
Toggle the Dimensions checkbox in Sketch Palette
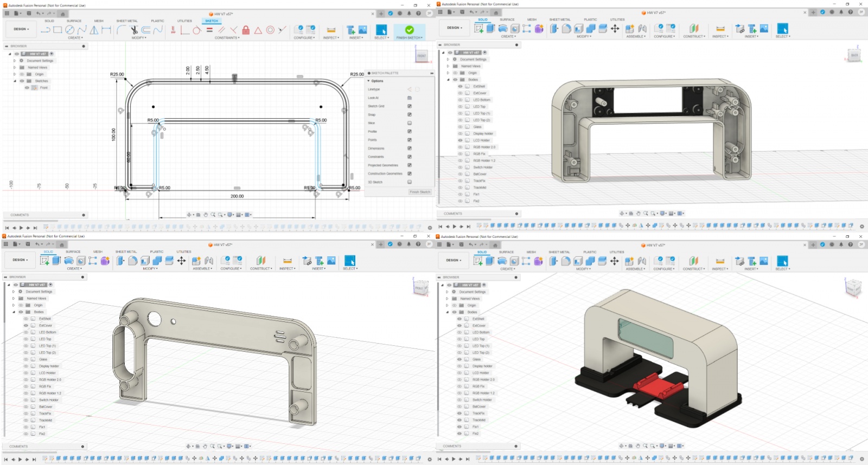click(x=410, y=148)
